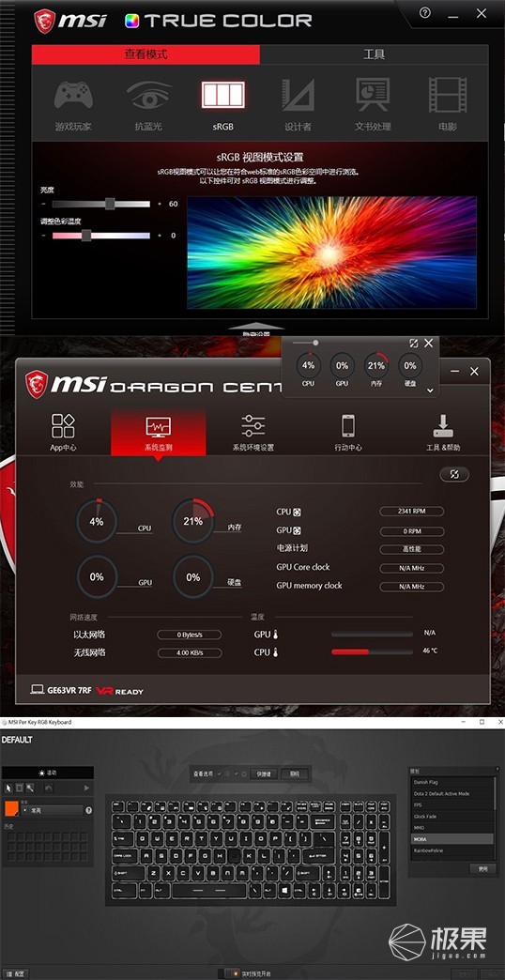Click the 内存 21% gauge in mini widget
Screen dimensions: 505x980
click(376, 366)
